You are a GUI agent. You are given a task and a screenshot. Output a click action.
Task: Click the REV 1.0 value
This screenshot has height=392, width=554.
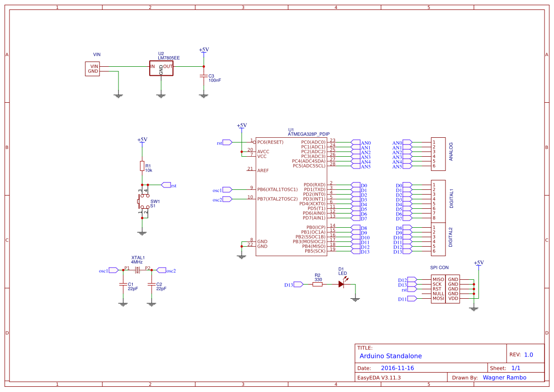(x=528, y=355)
